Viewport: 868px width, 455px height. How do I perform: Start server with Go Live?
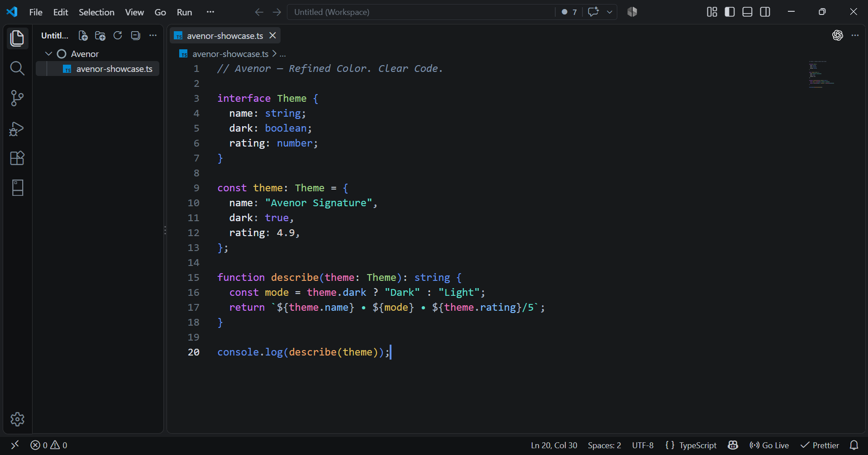[769, 446]
